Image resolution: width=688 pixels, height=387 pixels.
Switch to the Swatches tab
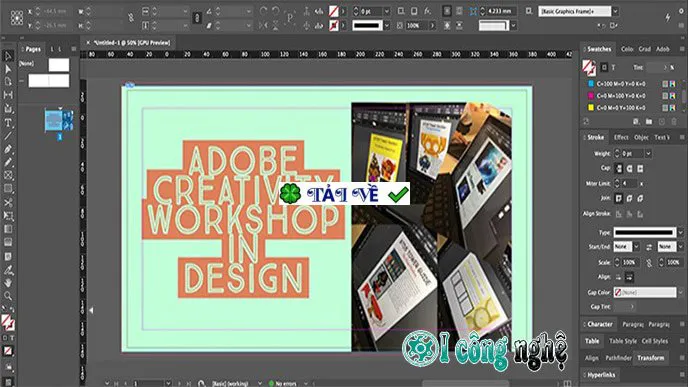pos(599,49)
